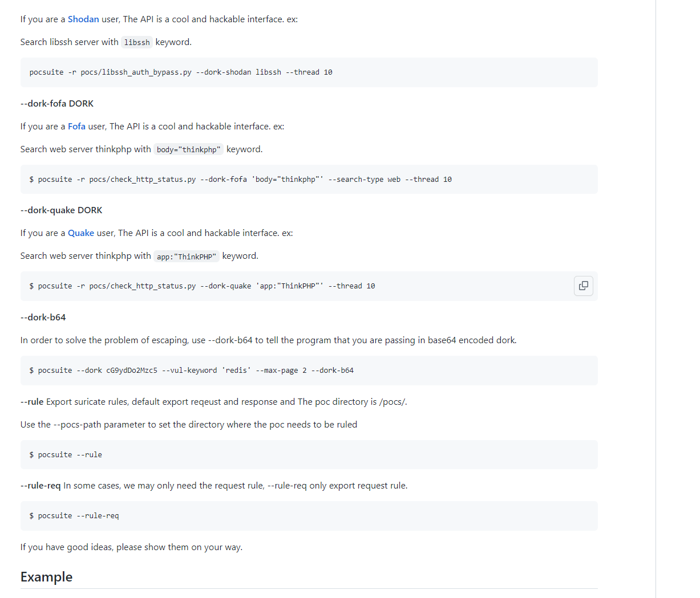Copy the dork-quake command to clipboard
This screenshot has width=700, height=598.
(x=583, y=286)
